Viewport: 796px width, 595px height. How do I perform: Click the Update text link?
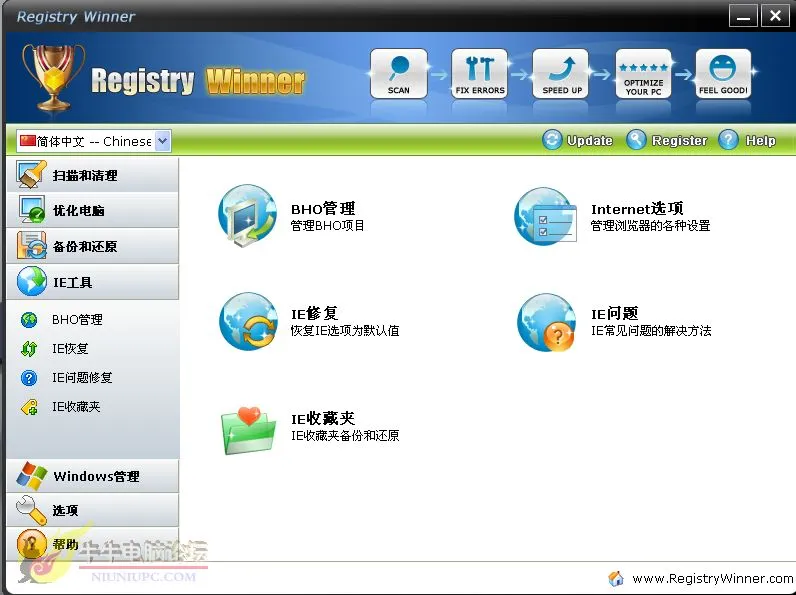589,140
